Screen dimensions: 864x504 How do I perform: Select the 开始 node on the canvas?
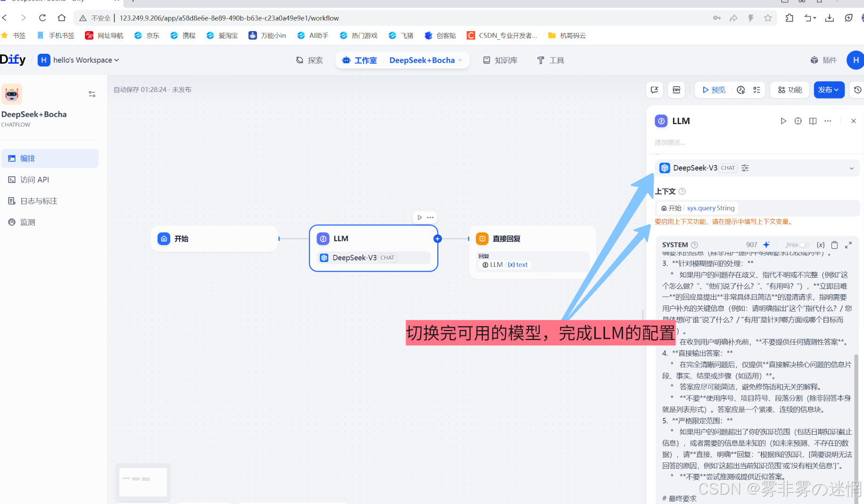pyautogui.click(x=215, y=239)
